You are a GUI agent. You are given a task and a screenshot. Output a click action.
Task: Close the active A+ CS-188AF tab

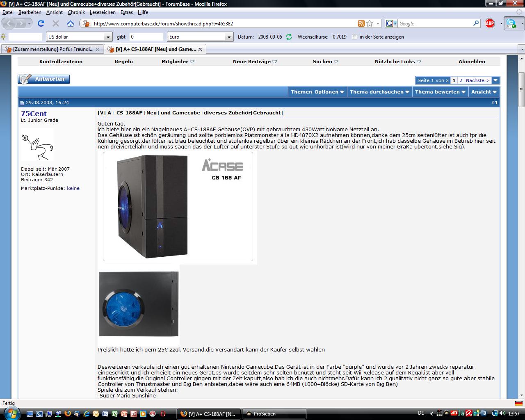[200, 49]
